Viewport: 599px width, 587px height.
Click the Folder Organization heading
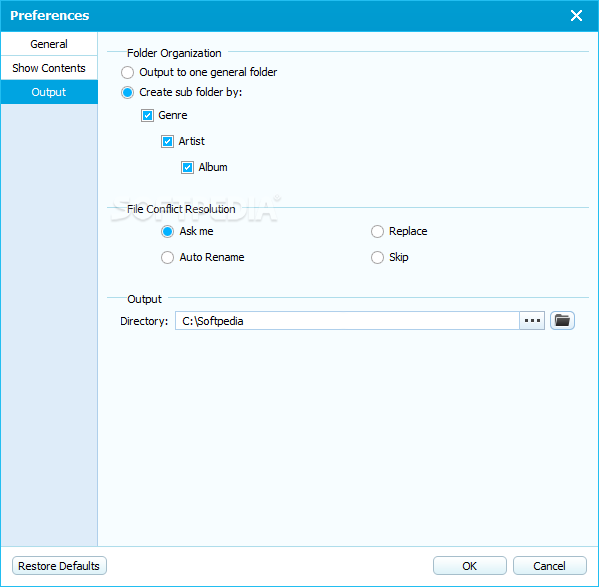tap(174, 53)
